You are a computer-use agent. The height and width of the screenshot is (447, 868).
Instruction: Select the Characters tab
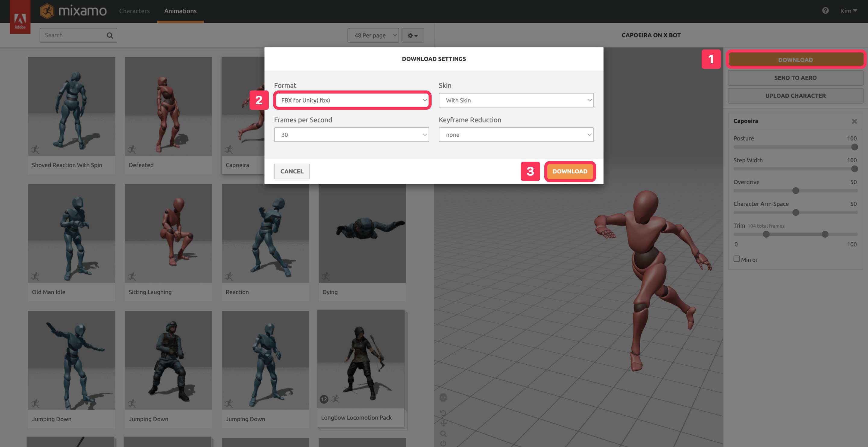[134, 10]
